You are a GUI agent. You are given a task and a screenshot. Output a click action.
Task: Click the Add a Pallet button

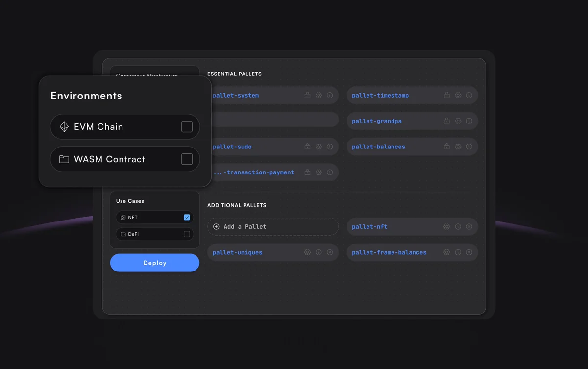(273, 227)
